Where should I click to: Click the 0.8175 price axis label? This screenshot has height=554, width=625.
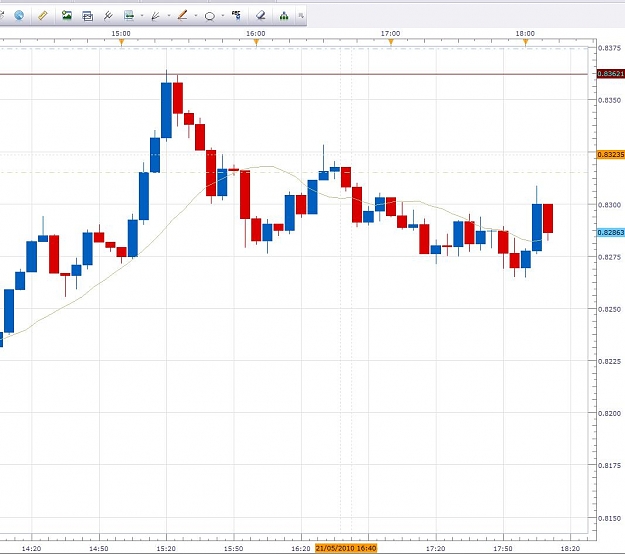(609, 466)
